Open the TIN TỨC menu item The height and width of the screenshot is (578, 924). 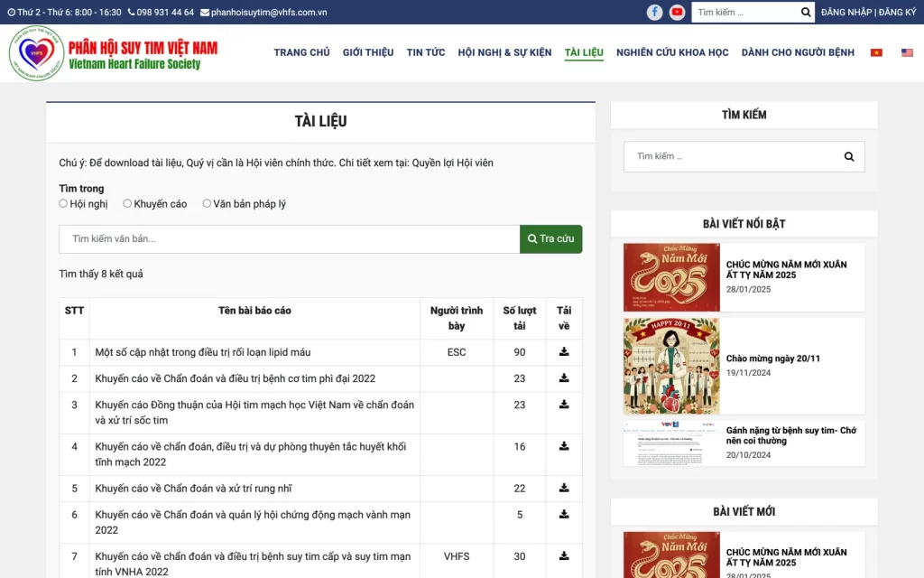click(x=426, y=52)
